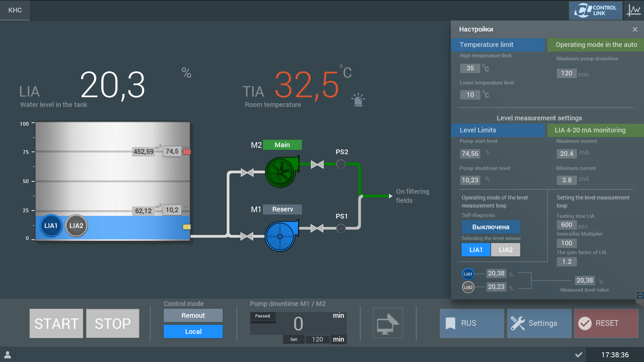This screenshot has height=362, width=644.
Task: Click the pump downtime passed counter 0
Action: coord(298,324)
